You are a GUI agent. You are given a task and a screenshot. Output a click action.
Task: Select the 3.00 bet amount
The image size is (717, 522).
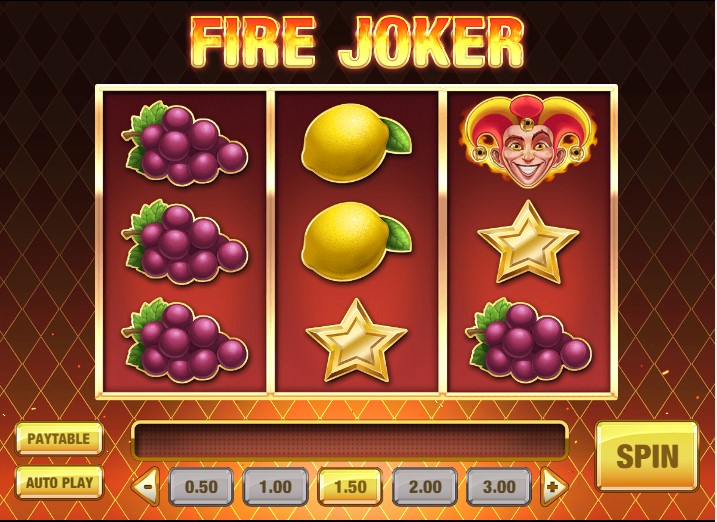499,487
